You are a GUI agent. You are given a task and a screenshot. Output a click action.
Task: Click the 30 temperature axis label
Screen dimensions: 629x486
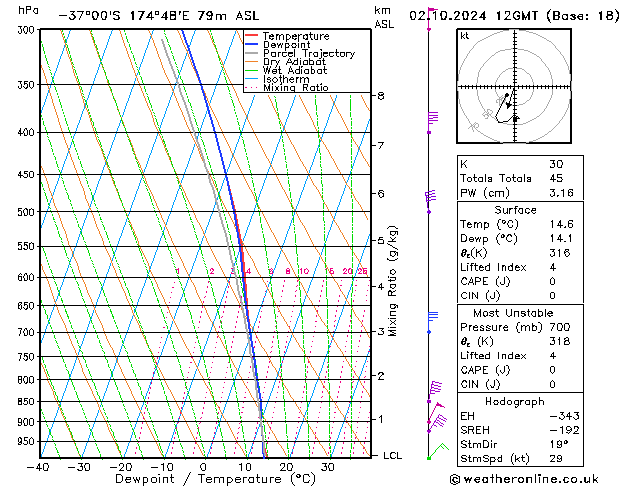click(x=327, y=467)
